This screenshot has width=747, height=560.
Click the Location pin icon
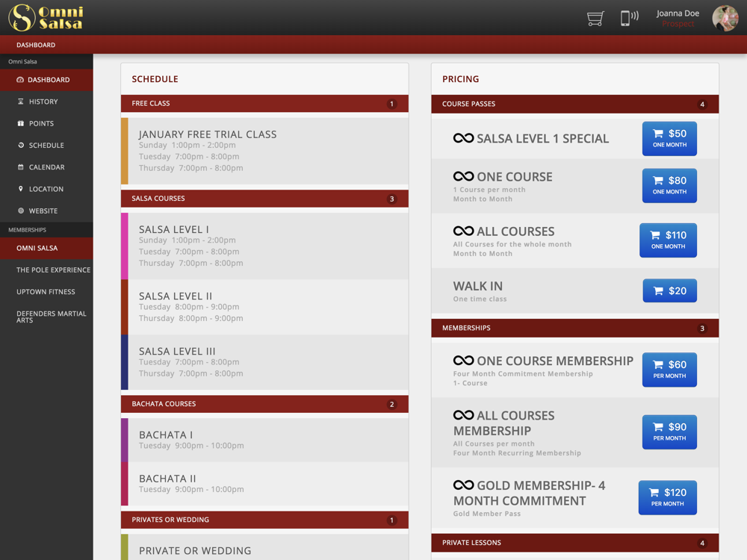(20, 189)
